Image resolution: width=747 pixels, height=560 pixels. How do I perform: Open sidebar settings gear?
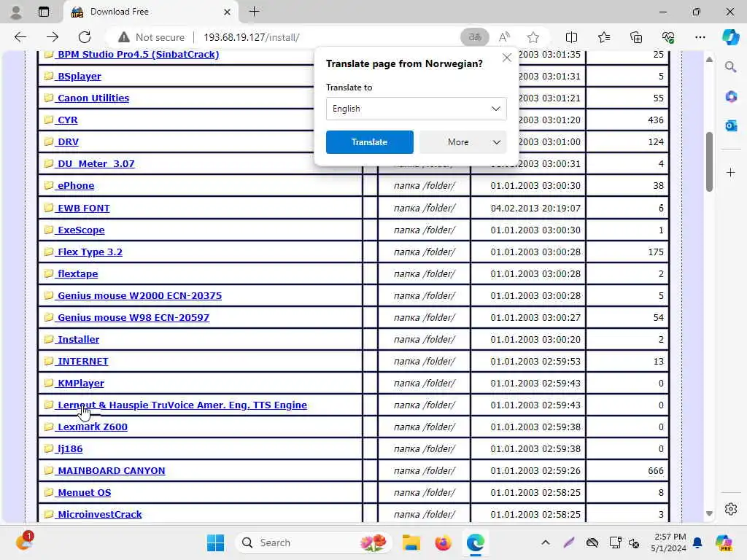pos(730,509)
